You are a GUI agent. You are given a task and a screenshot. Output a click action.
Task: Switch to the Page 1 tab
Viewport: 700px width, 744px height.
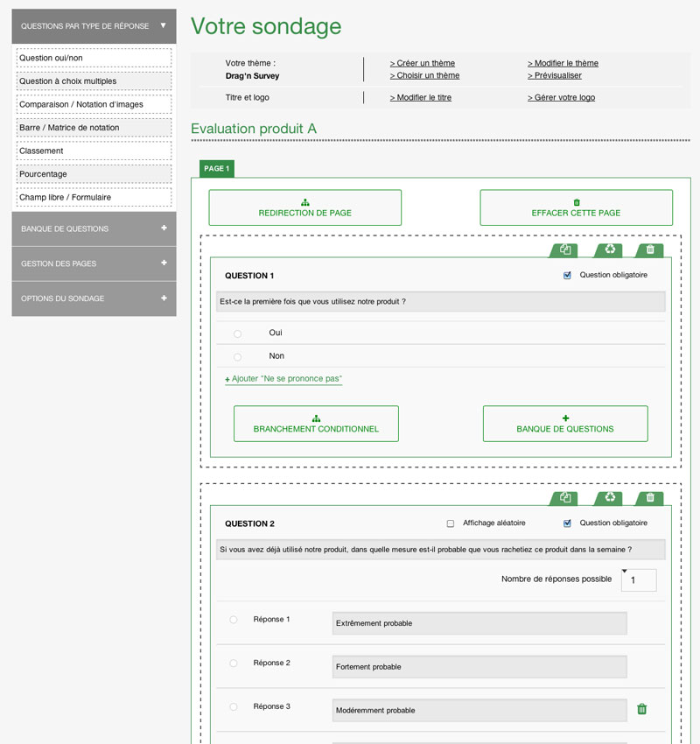(x=216, y=169)
